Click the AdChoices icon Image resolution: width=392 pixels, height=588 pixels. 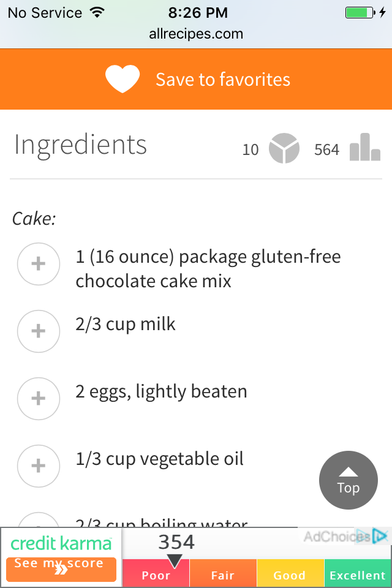pyautogui.click(x=381, y=537)
